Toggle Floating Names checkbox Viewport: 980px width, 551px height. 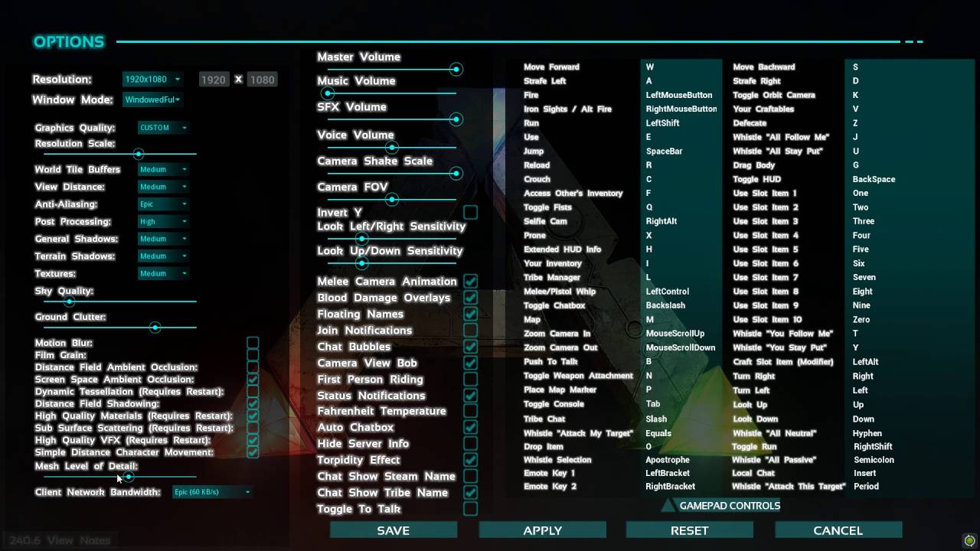pos(470,314)
